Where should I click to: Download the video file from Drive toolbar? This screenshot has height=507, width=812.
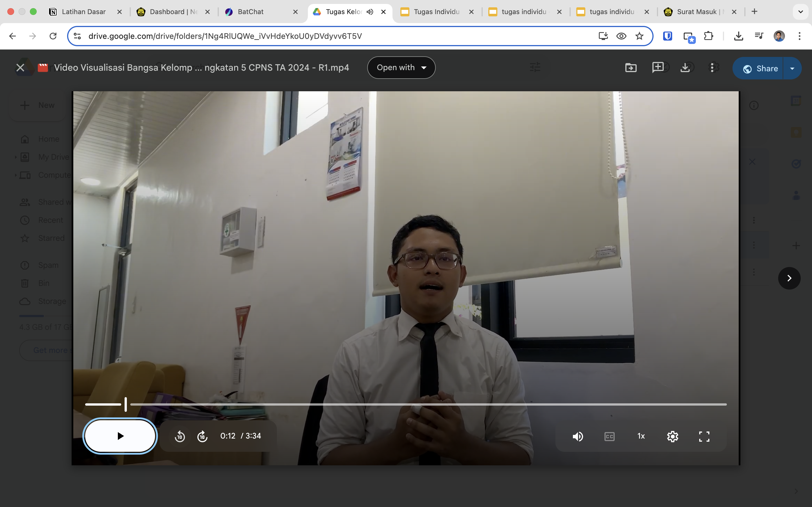tap(685, 68)
